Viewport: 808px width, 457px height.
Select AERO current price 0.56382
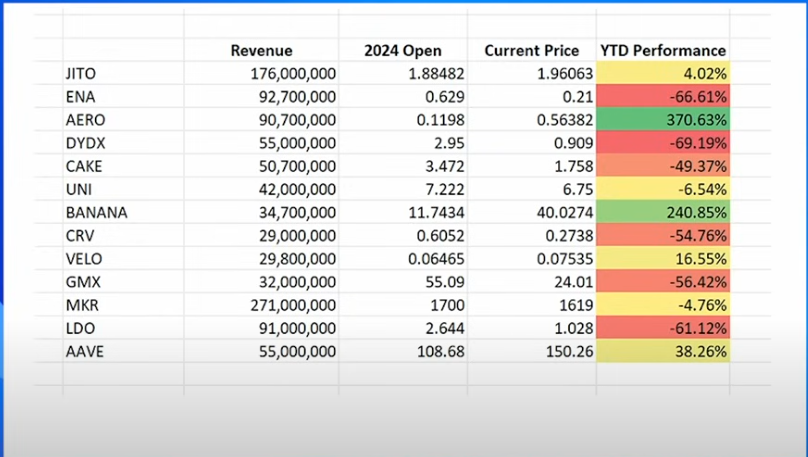click(x=532, y=120)
